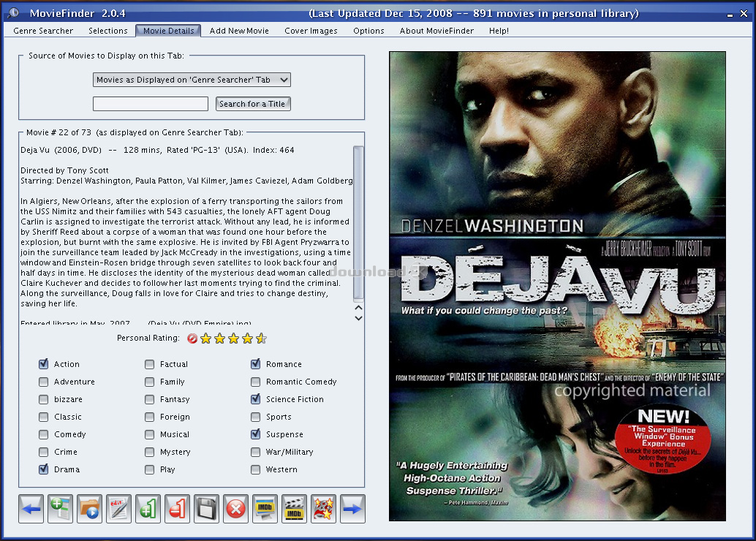756x541 pixels.
Task: Open the Help! tab
Action: (x=499, y=31)
